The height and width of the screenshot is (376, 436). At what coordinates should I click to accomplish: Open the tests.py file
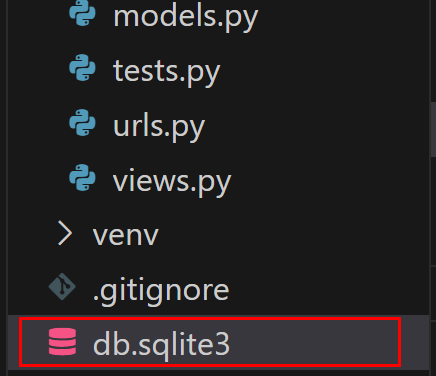[x=167, y=72]
